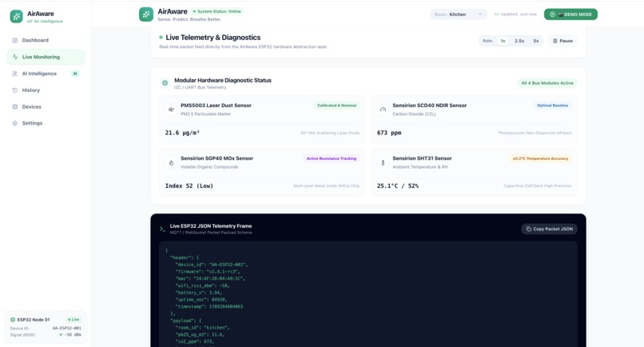Click the Live badge on ESP32 Node 01
644x347 pixels.
tap(74, 320)
